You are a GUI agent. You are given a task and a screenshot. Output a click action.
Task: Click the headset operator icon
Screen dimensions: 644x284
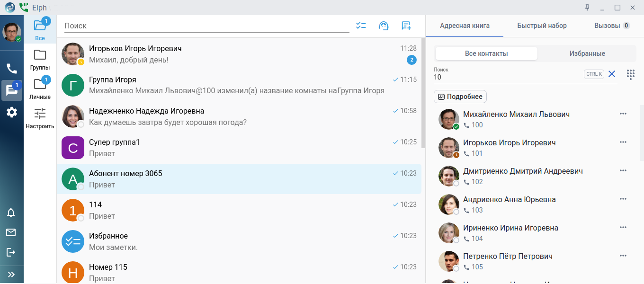pyautogui.click(x=384, y=26)
